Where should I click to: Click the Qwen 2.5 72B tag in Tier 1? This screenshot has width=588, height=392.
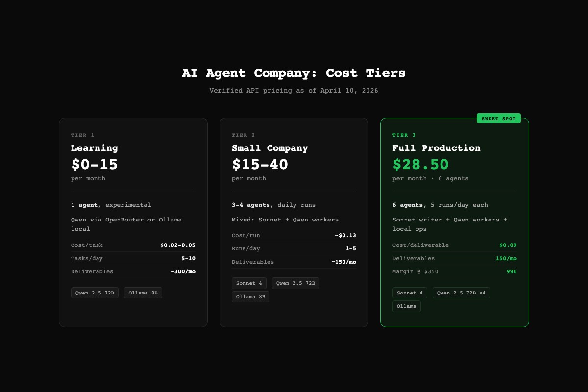pyautogui.click(x=95, y=293)
